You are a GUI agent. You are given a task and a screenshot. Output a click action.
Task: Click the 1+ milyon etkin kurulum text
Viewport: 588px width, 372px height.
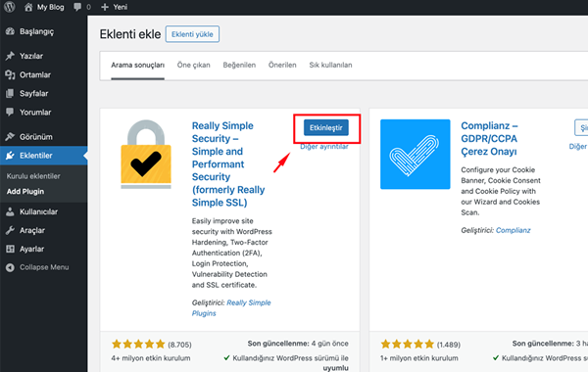pyautogui.click(x=419, y=358)
